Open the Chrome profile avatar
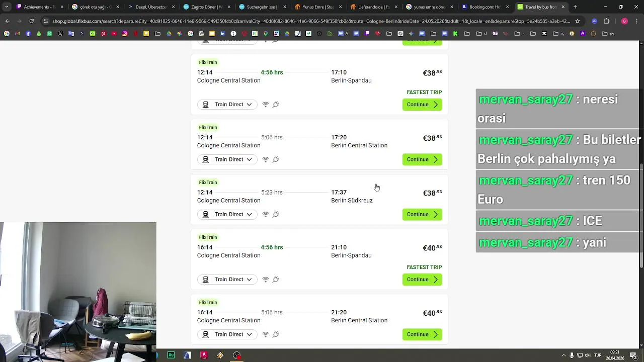The image size is (644, 362). [624, 21]
